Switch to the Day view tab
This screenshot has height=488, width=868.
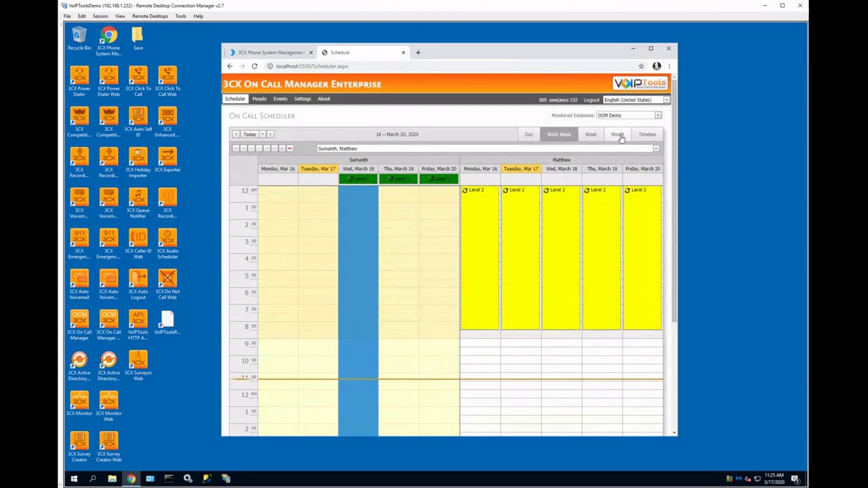pyautogui.click(x=529, y=134)
